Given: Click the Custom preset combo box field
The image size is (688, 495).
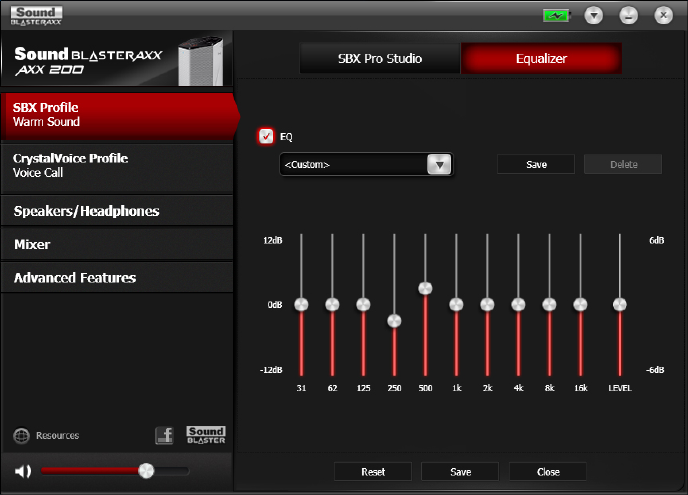Looking at the screenshot, I should 366,165.
